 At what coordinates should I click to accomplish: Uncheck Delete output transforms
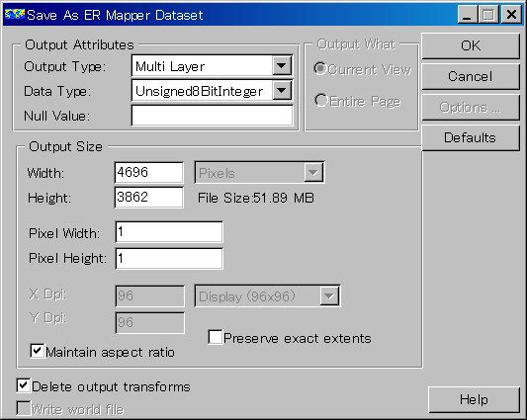(23, 385)
